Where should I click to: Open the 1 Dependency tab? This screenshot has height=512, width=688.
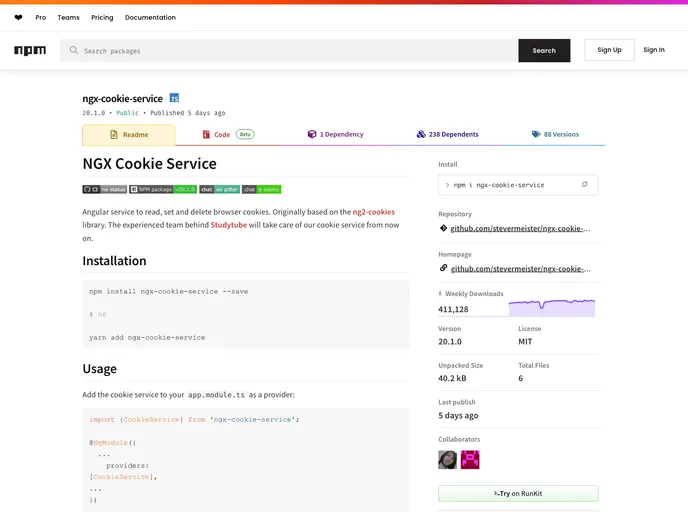[x=335, y=135]
